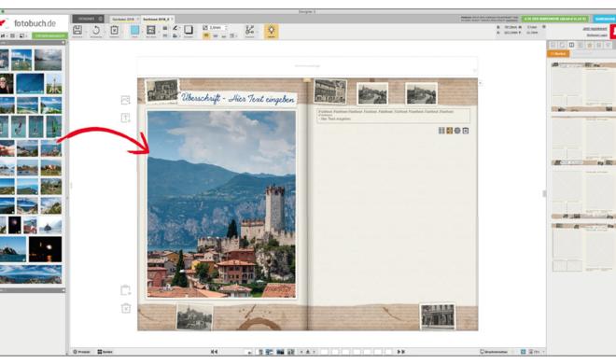
Task: Click the trash icon under the text box
Action: tap(466, 131)
